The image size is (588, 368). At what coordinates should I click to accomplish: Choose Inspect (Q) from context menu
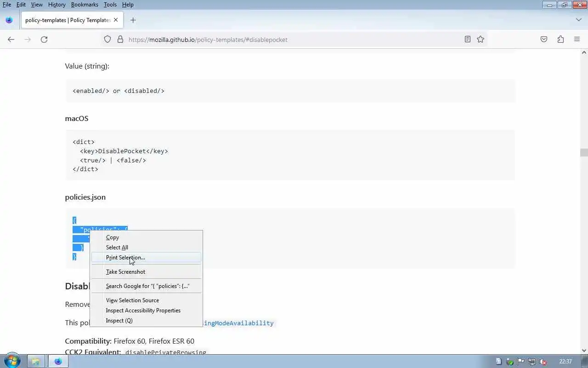pos(146,321)
